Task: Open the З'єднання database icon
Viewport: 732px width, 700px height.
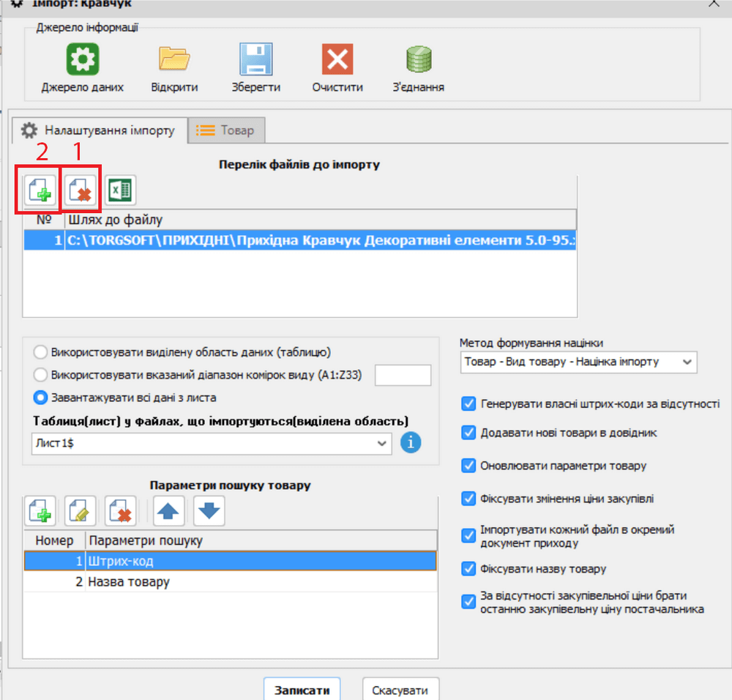Action: pos(419,59)
